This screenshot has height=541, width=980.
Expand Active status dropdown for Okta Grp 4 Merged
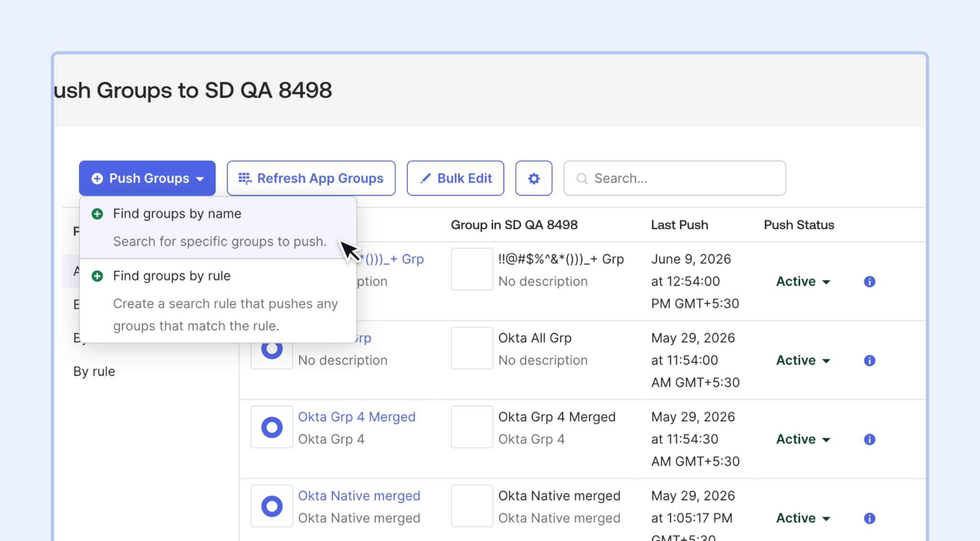pos(803,440)
